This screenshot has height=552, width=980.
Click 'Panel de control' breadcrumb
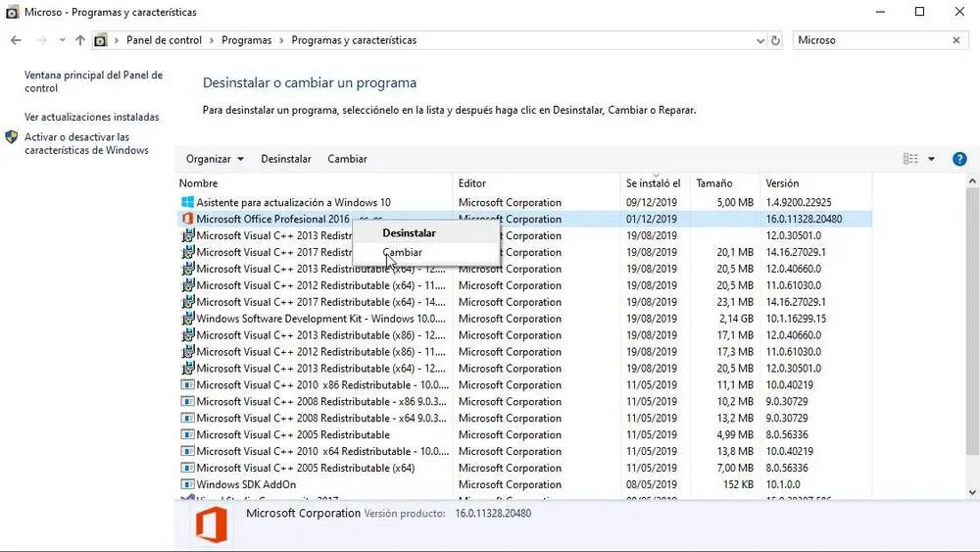point(164,40)
